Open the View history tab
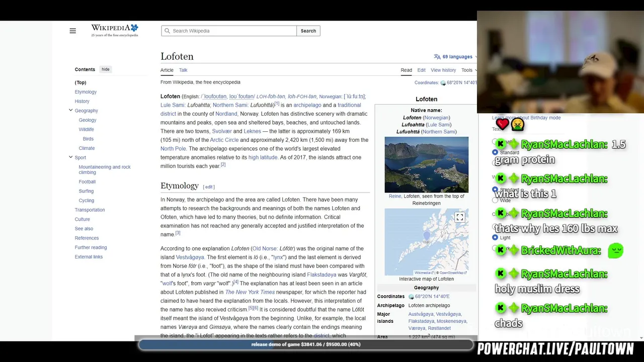The height and width of the screenshot is (362, 644). coord(443,70)
